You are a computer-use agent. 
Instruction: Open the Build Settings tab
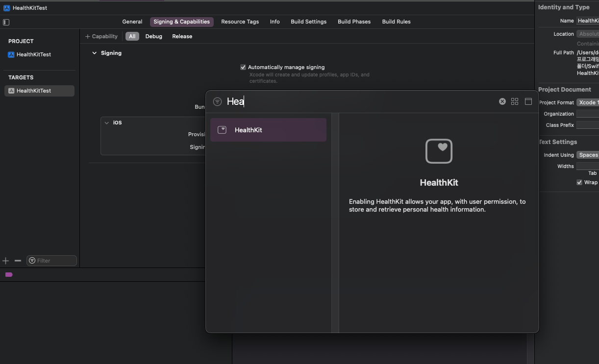click(x=308, y=22)
